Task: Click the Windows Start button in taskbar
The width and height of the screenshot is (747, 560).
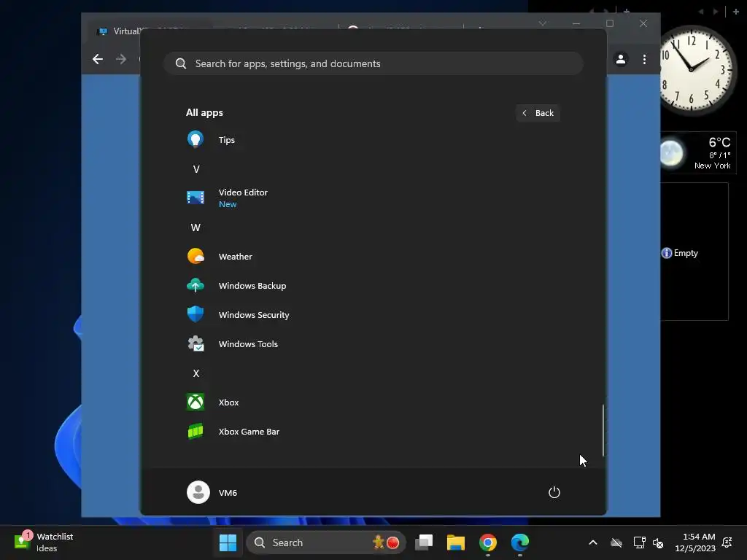Action: (x=228, y=542)
